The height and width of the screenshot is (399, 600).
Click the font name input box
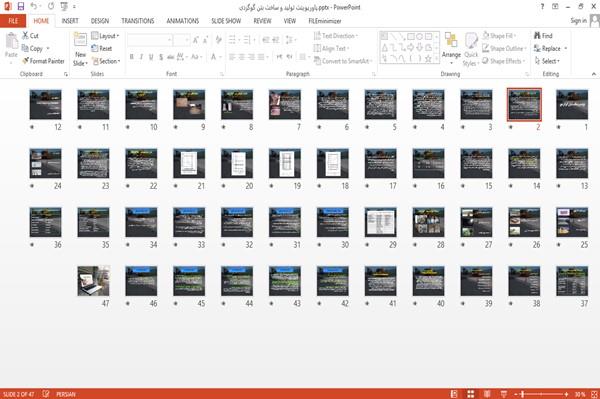tap(149, 40)
